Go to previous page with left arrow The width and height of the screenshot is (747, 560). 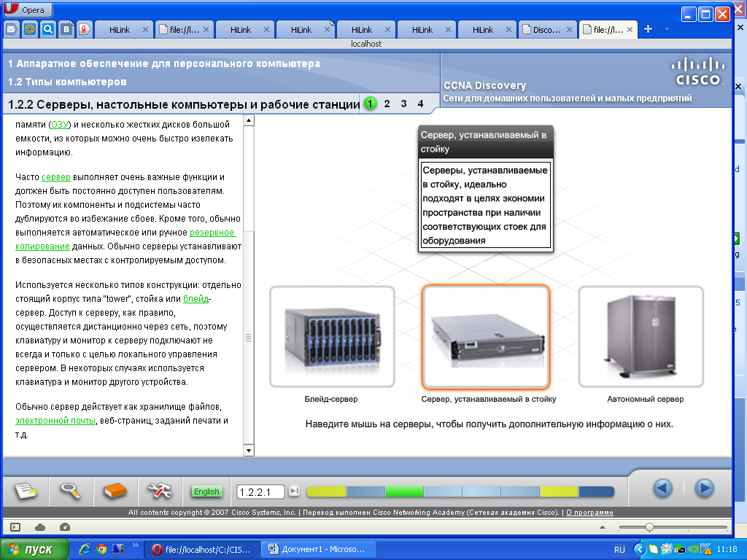point(662,489)
